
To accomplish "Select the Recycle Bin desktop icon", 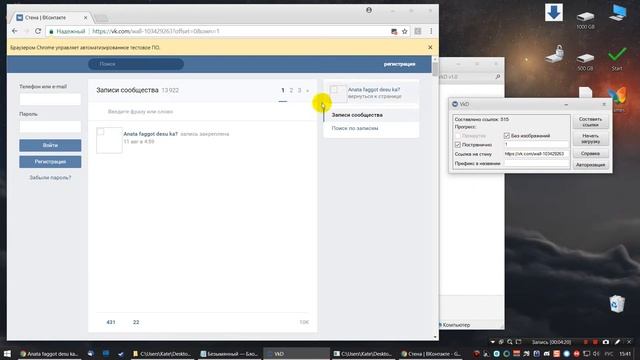I will (x=617, y=304).
